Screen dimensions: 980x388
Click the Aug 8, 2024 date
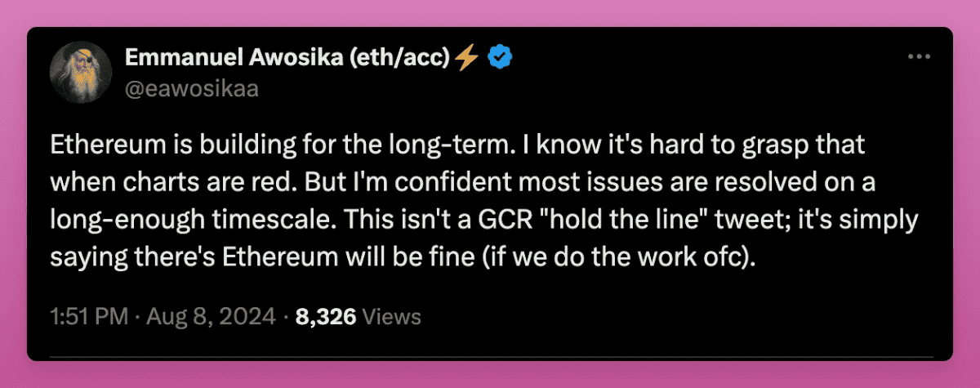pyautogui.click(x=209, y=316)
